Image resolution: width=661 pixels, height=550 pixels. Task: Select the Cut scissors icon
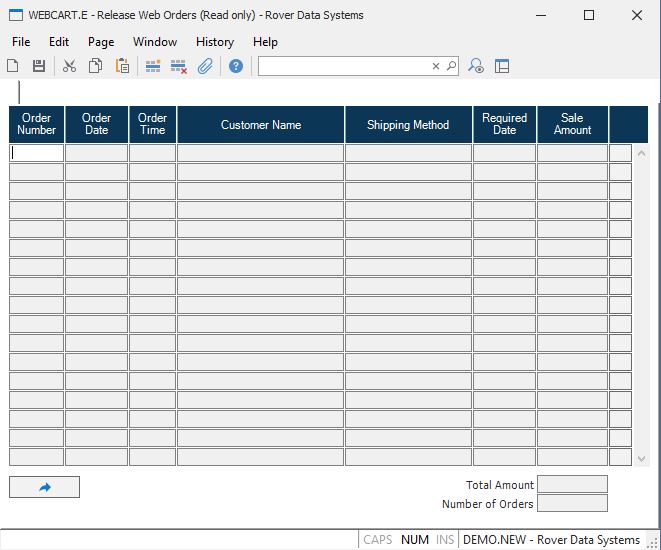(69, 66)
